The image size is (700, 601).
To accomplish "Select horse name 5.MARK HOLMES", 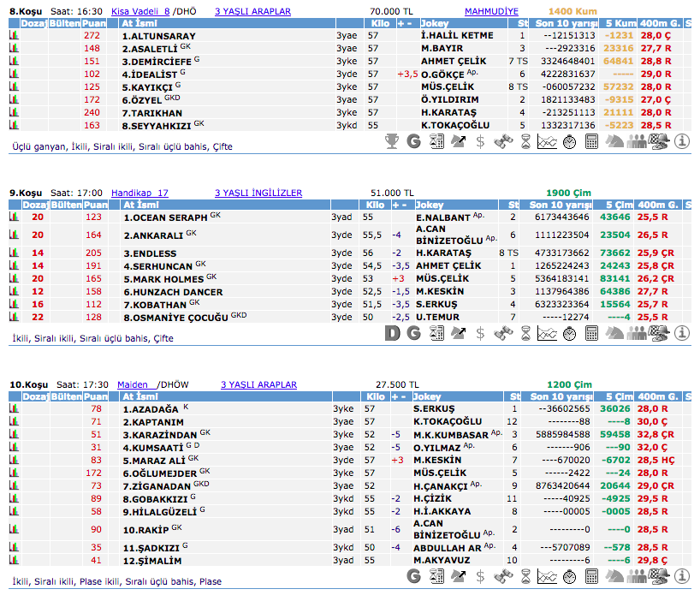I will point(162,279).
